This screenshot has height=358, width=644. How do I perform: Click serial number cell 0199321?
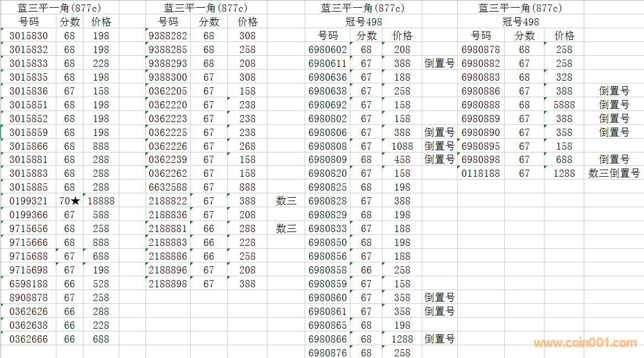(29, 201)
